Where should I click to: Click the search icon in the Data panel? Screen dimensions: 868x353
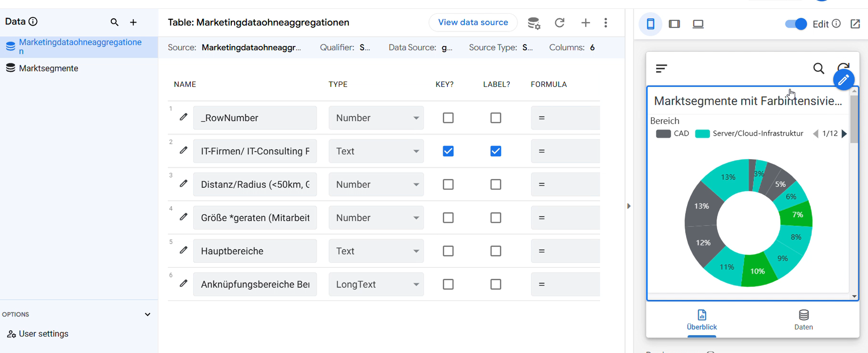[x=114, y=22]
